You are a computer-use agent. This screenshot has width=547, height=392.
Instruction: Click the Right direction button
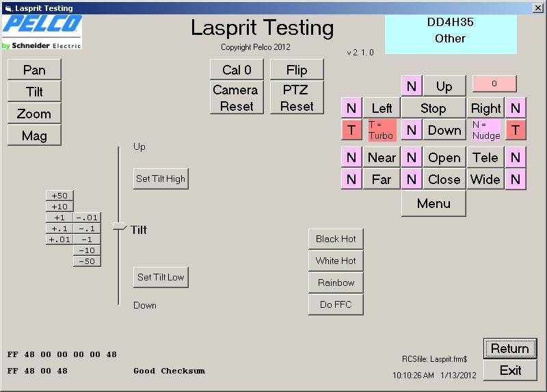[x=485, y=108]
